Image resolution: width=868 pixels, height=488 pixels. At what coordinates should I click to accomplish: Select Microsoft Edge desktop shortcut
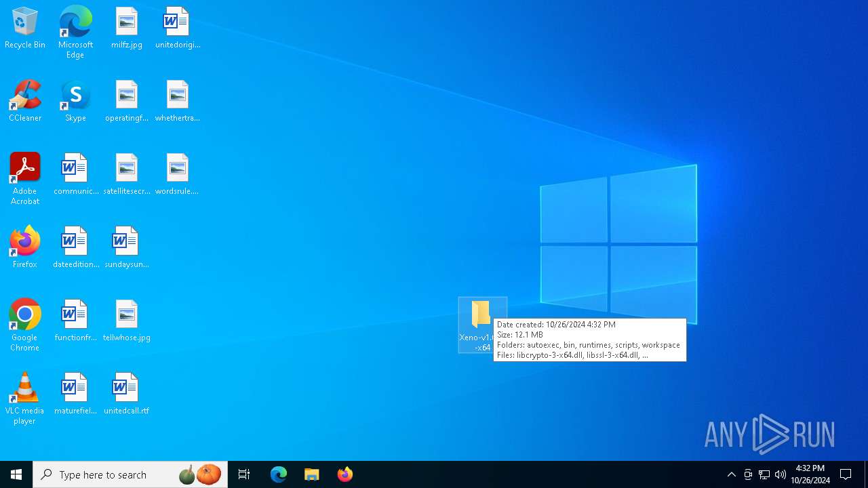[x=75, y=32]
